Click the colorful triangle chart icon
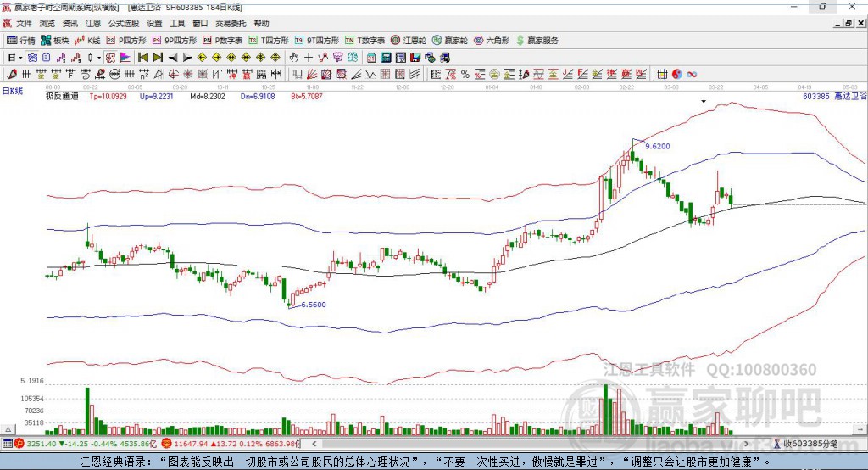Viewport: 868px width, 470px height. (x=125, y=58)
